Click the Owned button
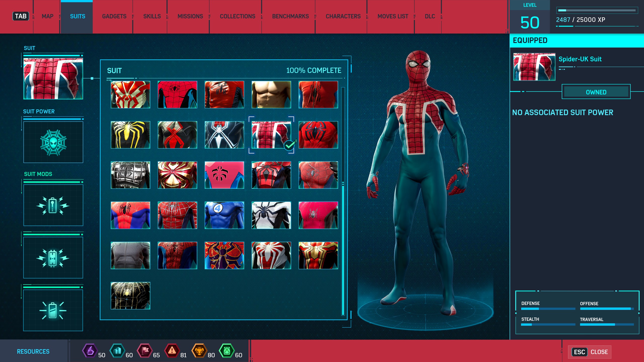 tap(596, 92)
